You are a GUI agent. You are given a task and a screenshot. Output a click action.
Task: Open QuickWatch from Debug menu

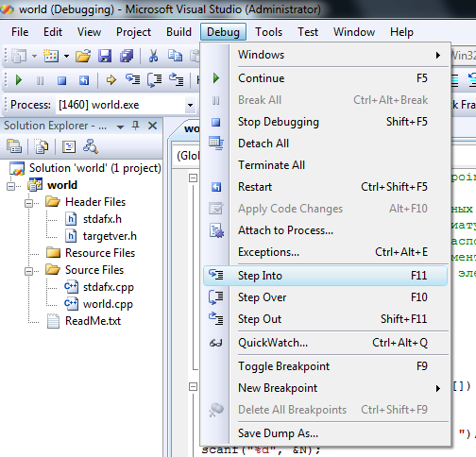tap(325, 343)
